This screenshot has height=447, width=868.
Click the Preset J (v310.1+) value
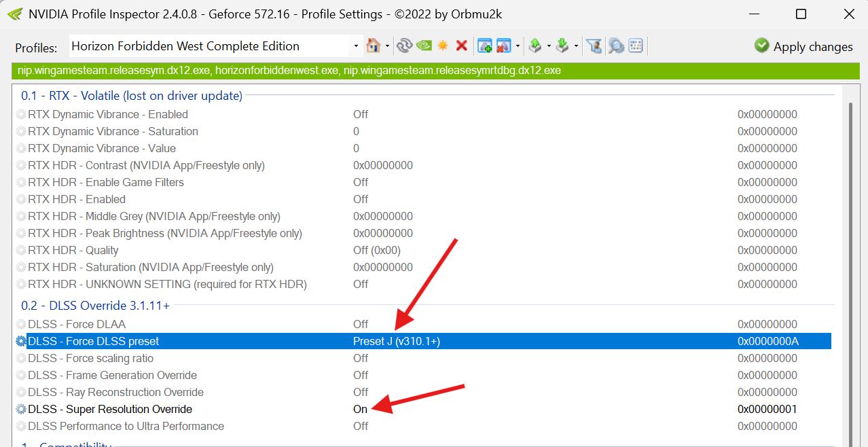coord(397,341)
